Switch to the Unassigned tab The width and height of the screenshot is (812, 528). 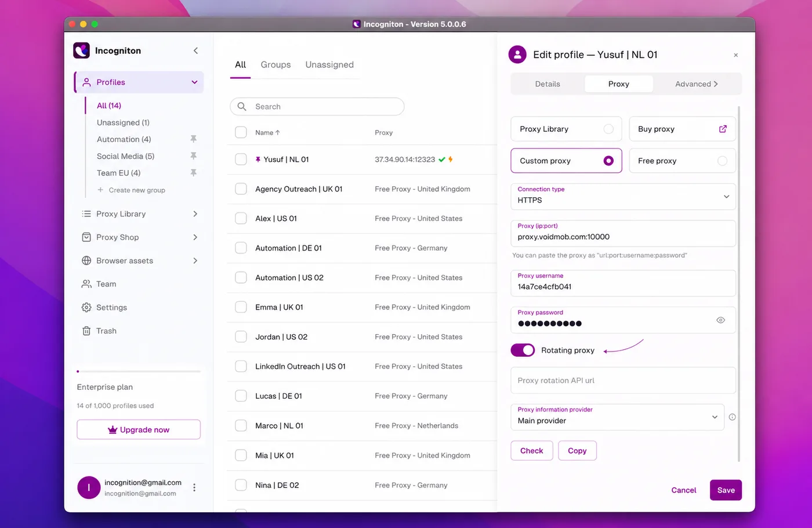pyautogui.click(x=329, y=65)
